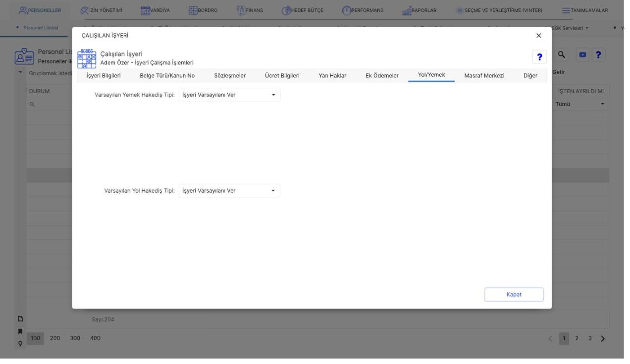Go to the Ücret Bilgileri tab

click(282, 75)
